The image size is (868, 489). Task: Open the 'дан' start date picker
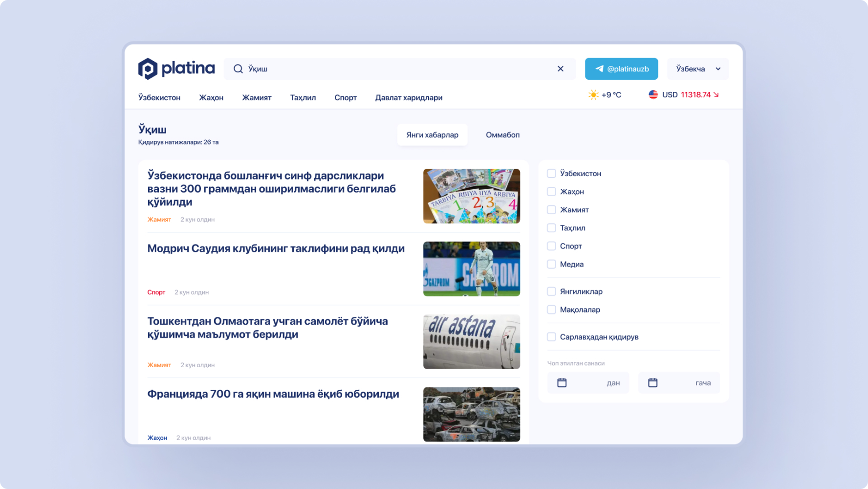coord(588,383)
